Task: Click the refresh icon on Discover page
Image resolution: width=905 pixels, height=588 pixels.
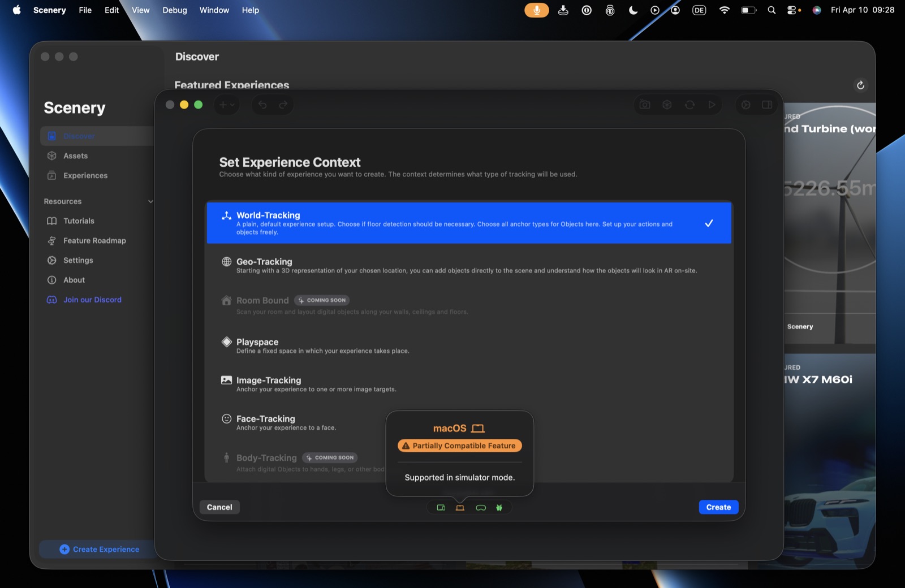Action: tap(860, 85)
